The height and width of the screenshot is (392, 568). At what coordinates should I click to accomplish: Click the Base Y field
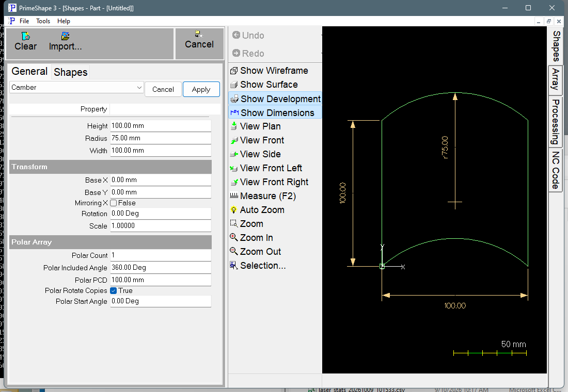(161, 192)
